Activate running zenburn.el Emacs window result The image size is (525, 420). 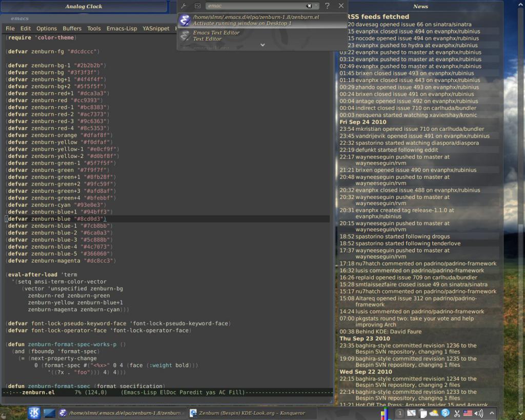click(x=262, y=20)
